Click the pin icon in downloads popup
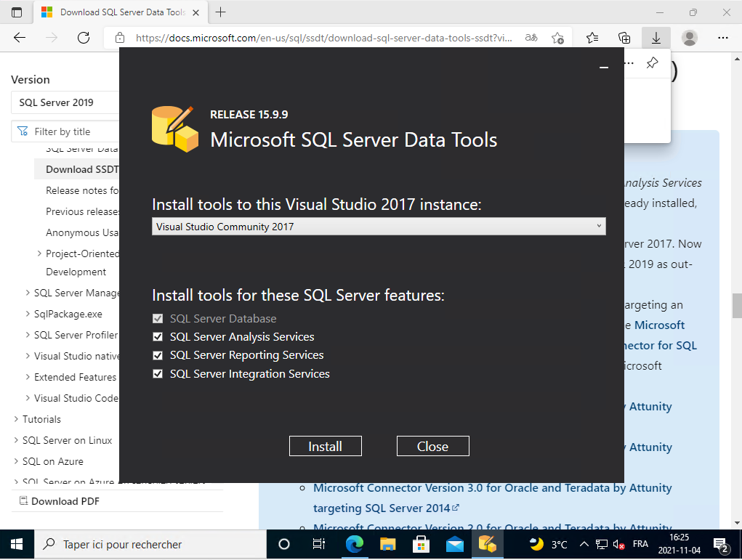This screenshot has height=560, width=742. tap(652, 63)
